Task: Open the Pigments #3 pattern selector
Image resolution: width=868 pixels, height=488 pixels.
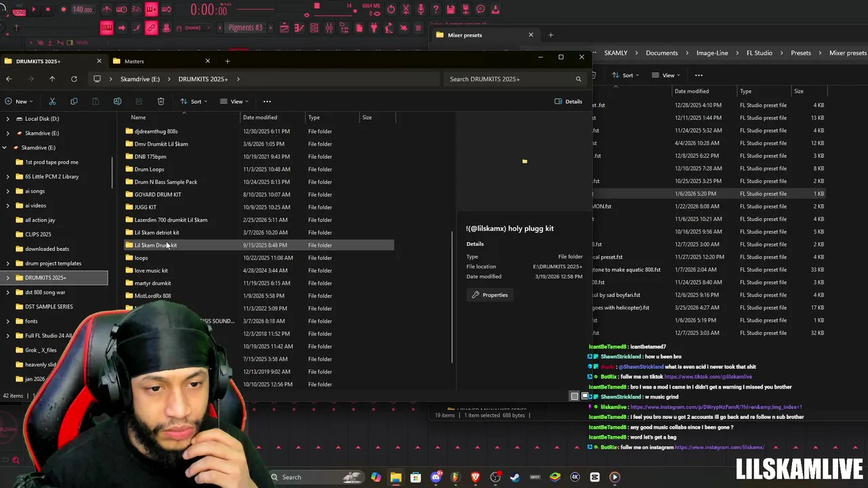Action: pos(245,28)
